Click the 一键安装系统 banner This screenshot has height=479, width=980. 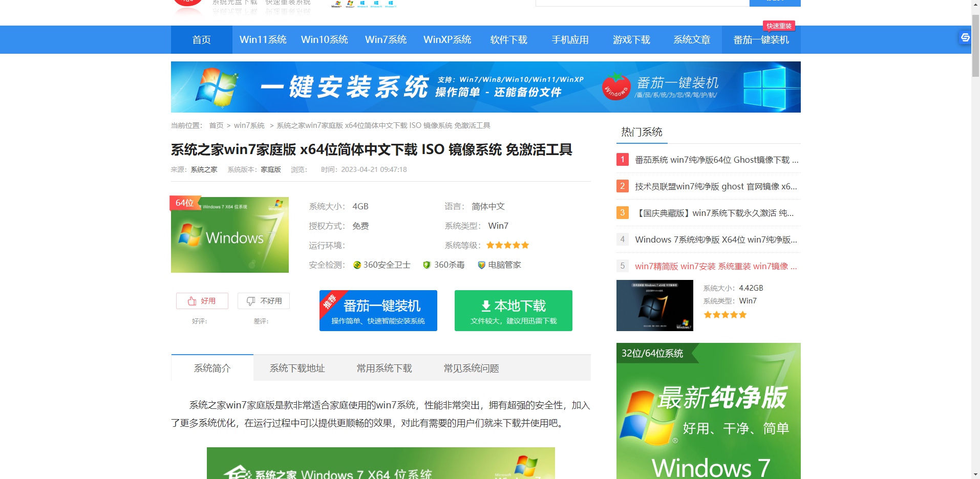(x=486, y=87)
